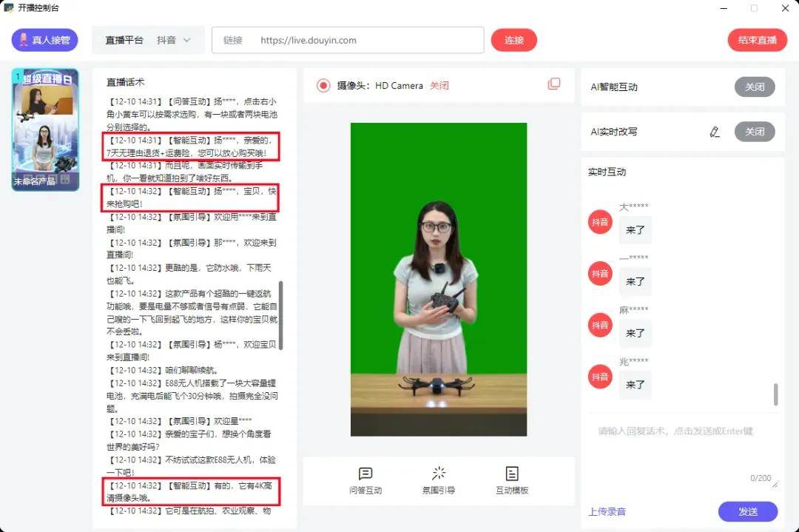Close the 开播控制台 window
Screen dimensions: 799x532
tap(785, 9)
